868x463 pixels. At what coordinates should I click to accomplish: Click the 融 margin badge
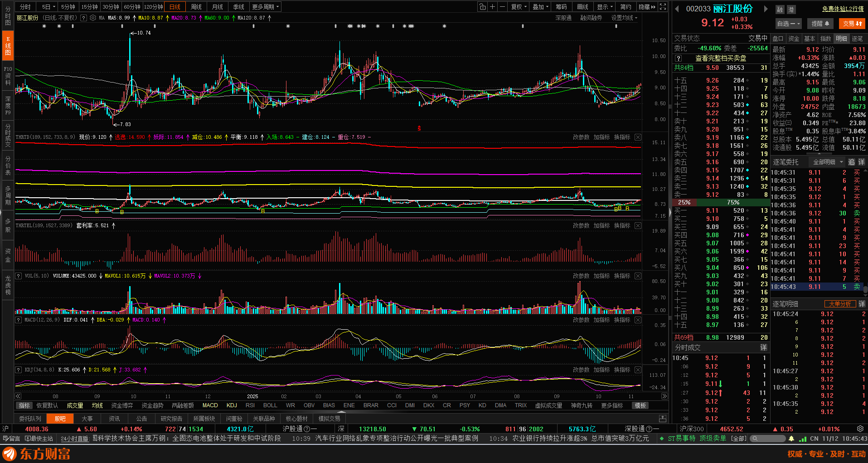coord(780,10)
